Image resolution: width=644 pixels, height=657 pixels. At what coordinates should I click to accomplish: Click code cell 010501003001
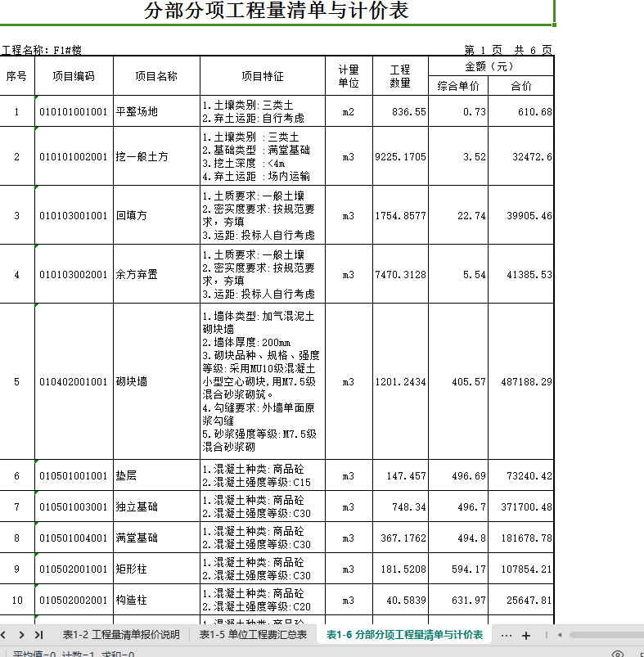coord(74,506)
